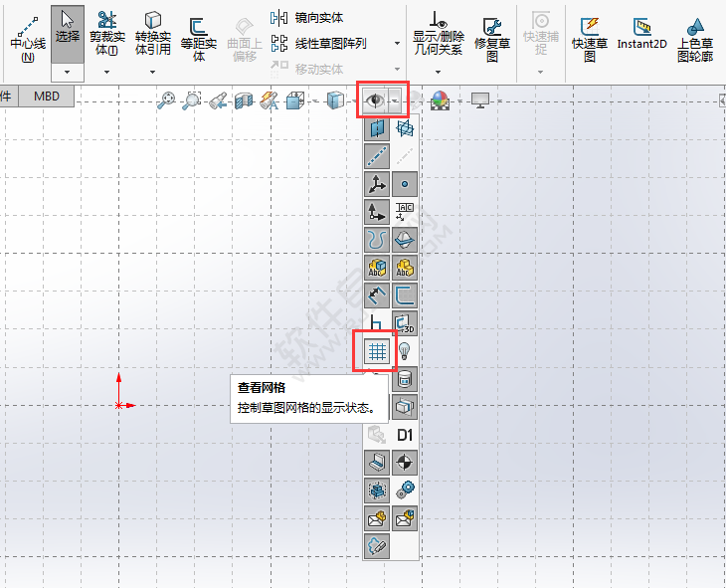This screenshot has width=726, height=588.
Task: Click Mirror Entities (镜向实体)
Action: tap(306, 18)
